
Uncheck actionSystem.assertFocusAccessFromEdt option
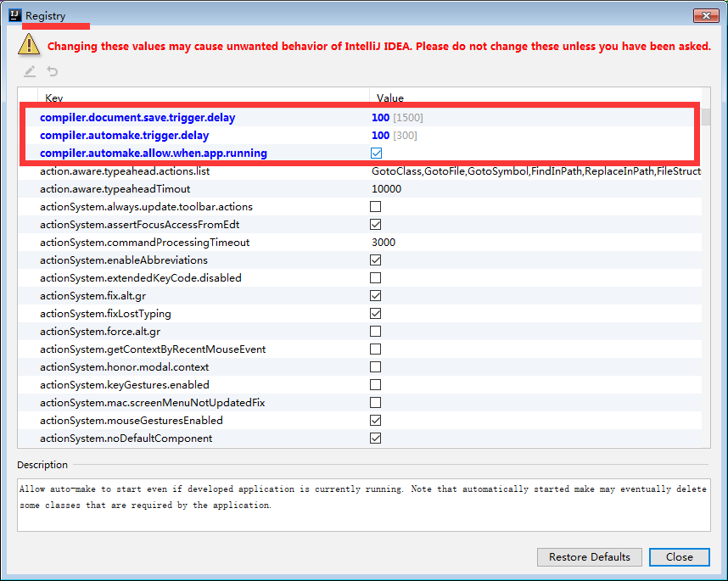[376, 225]
